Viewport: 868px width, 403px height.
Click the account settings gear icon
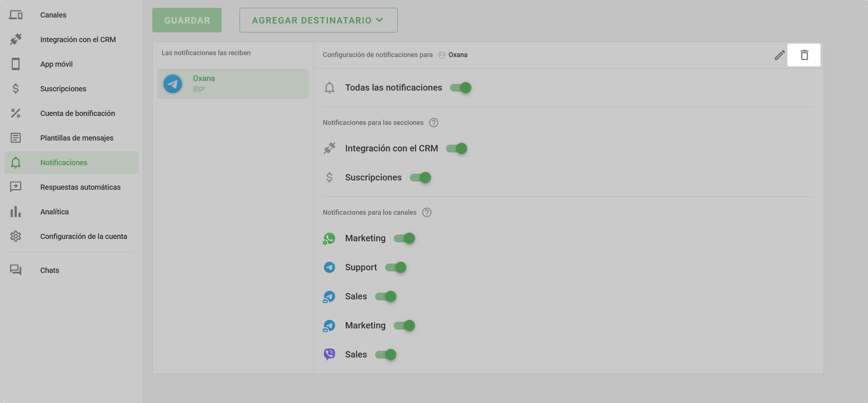16,236
